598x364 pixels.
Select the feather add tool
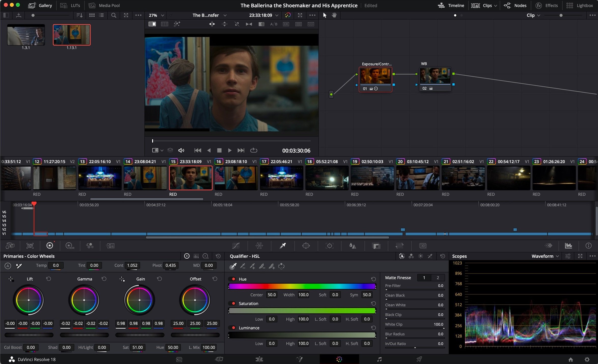pyautogui.click(x=272, y=266)
